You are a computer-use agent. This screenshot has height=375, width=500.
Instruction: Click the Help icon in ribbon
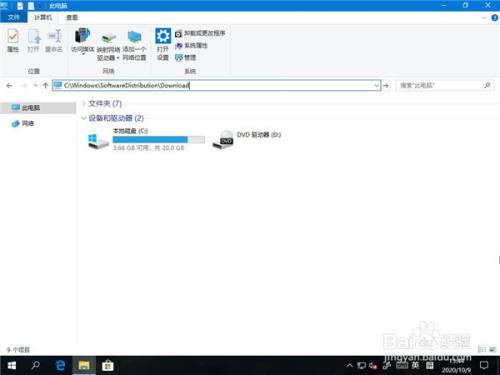495,18
